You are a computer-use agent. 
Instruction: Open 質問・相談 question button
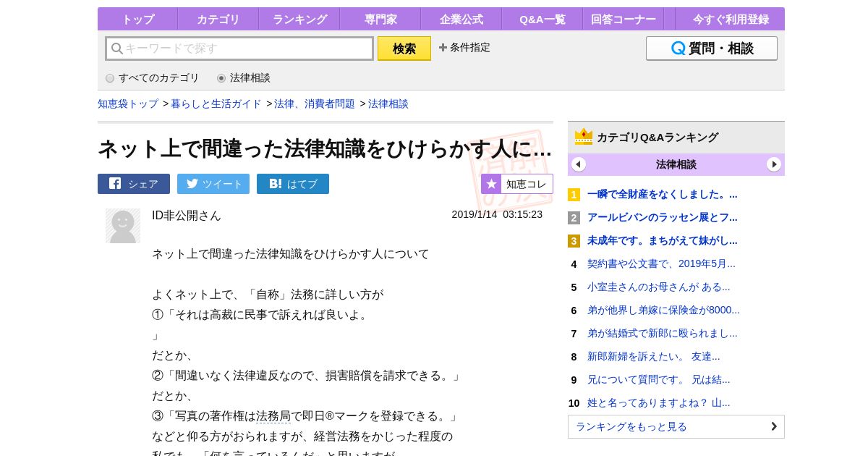tap(712, 48)
